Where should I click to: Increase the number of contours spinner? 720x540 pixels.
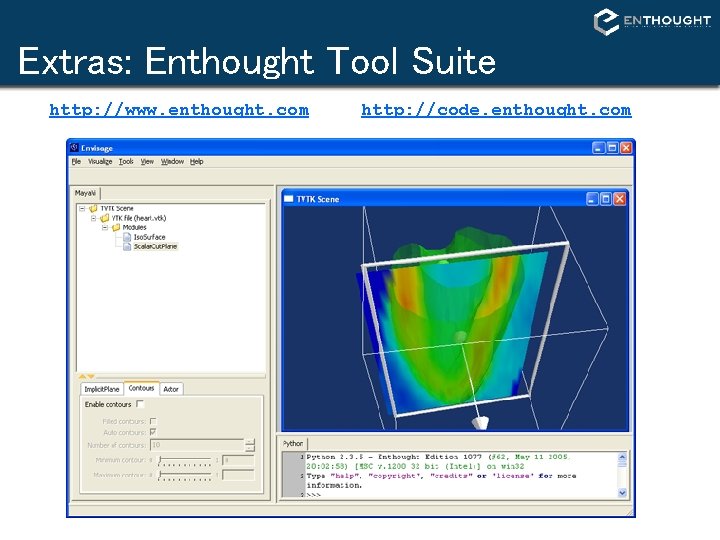pos(249,442)
